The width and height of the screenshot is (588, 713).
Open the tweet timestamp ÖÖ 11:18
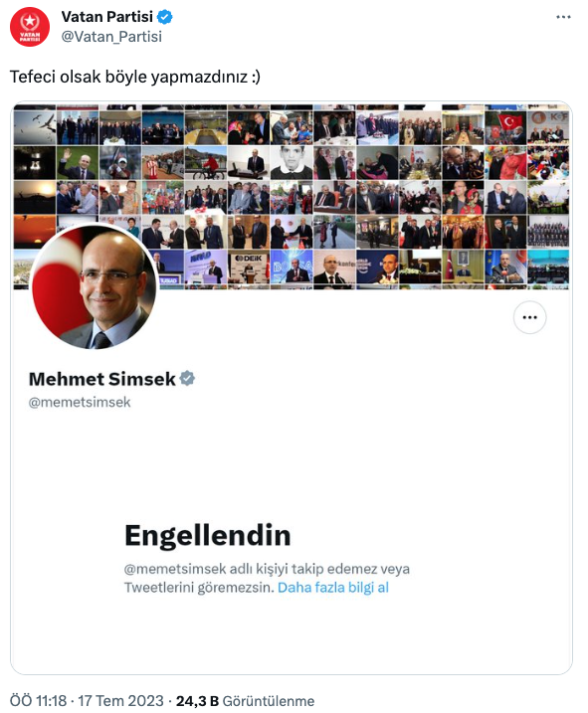(x=38, y=701)
